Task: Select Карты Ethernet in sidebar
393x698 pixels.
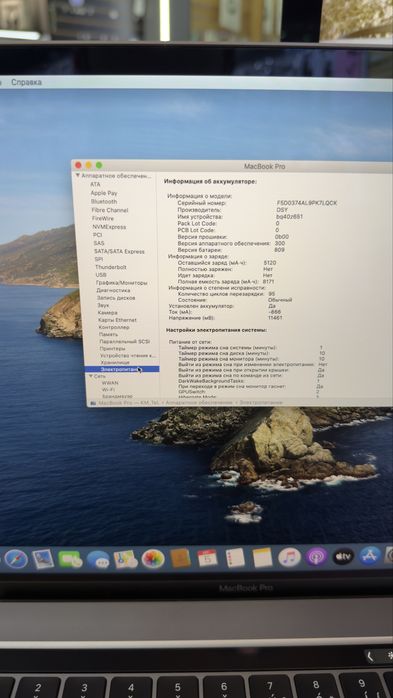Action: (x=117, y=320)
